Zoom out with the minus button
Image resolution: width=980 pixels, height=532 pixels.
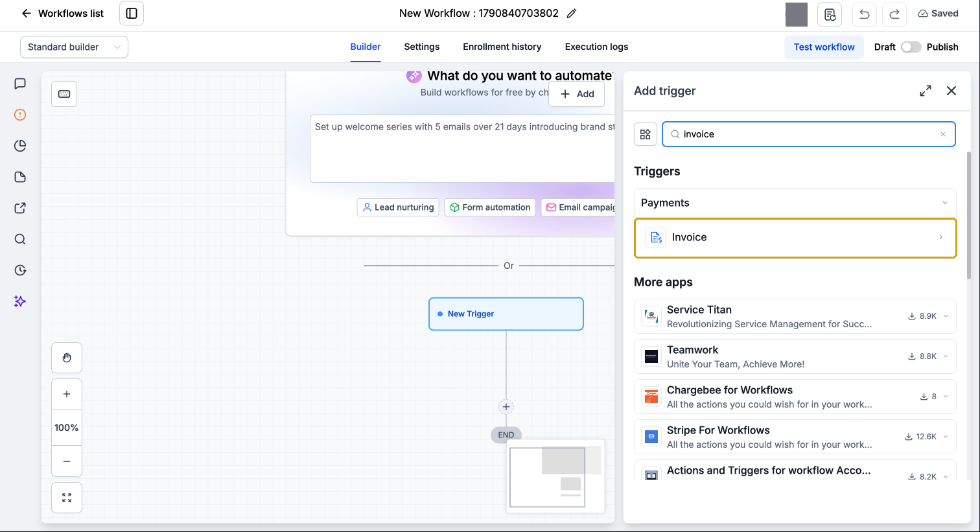click(67, 461)
